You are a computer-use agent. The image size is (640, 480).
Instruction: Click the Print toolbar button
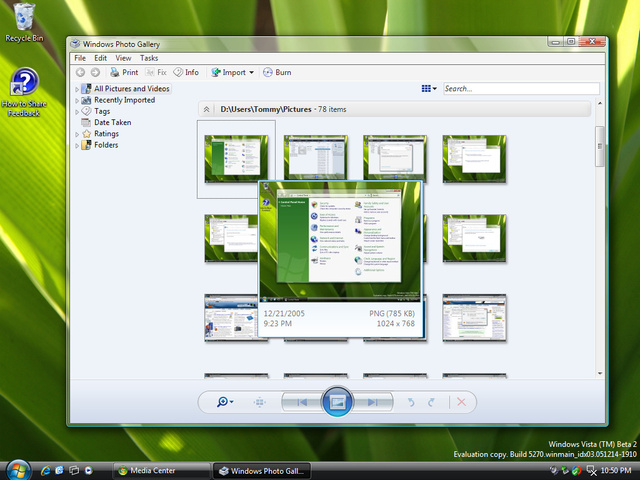coord(124,72)
